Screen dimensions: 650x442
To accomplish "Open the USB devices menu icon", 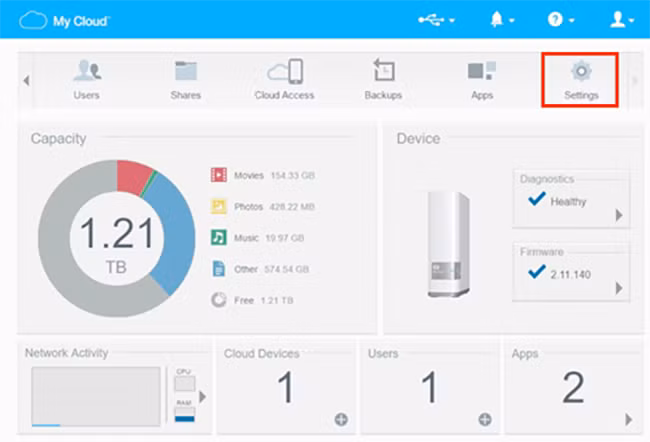I will pos(431,19).
